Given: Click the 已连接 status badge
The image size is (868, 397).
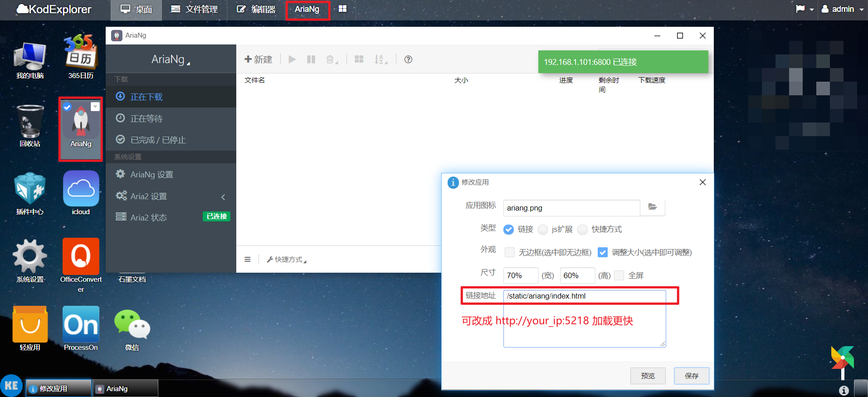Looking at the screenshot, I should (216, 216).
